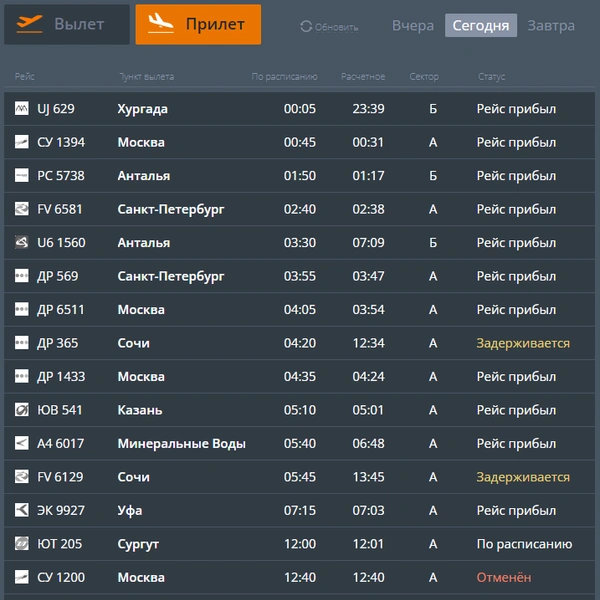
Task: Click Отменён status of flight СУ 1200
Action: click(504, 577)
